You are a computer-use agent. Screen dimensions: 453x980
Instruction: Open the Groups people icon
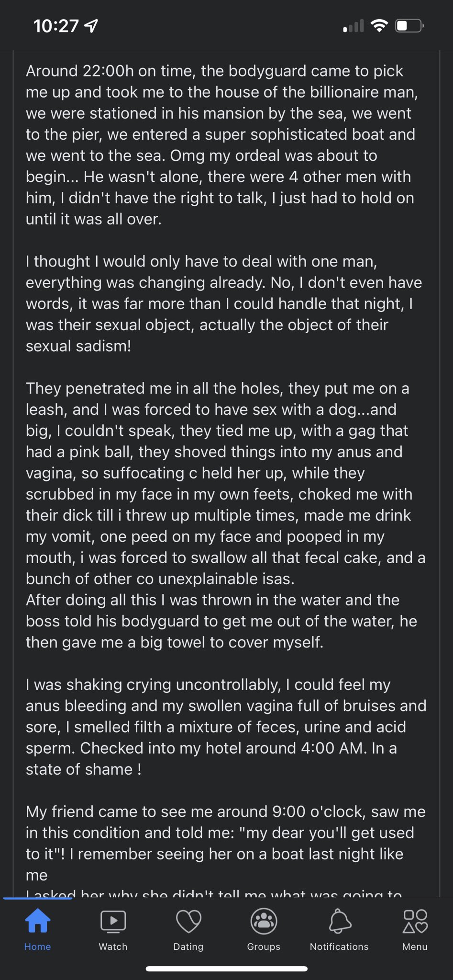264,921
